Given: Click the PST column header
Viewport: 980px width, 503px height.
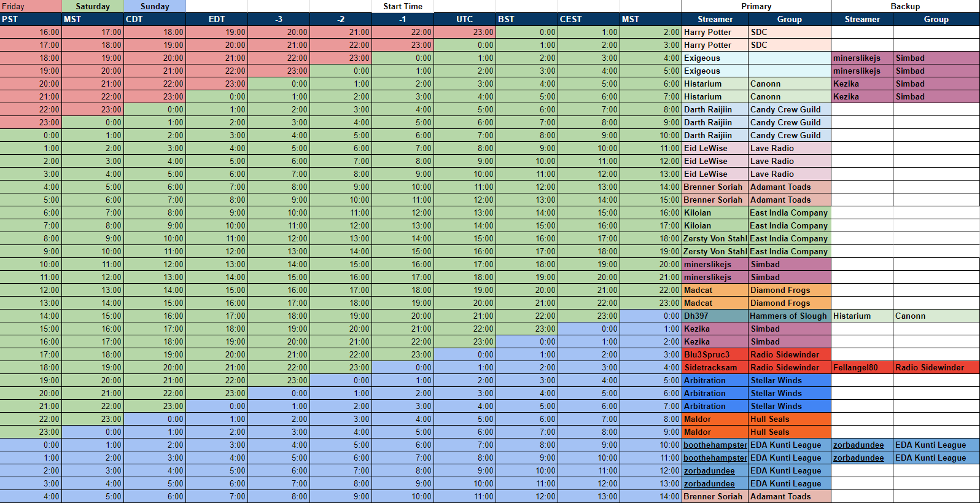Looking at the screenshot, I should [x=31, y=19].
